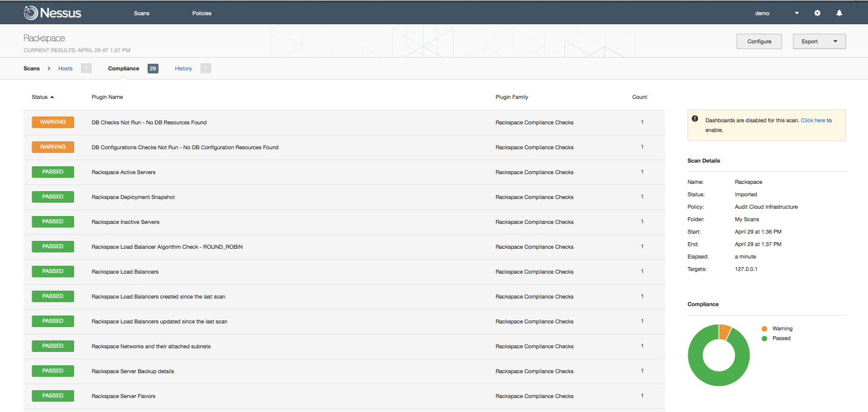Click the Compliance count badge 29
This screenshot has width=868, height=412.
coord(153,69)
